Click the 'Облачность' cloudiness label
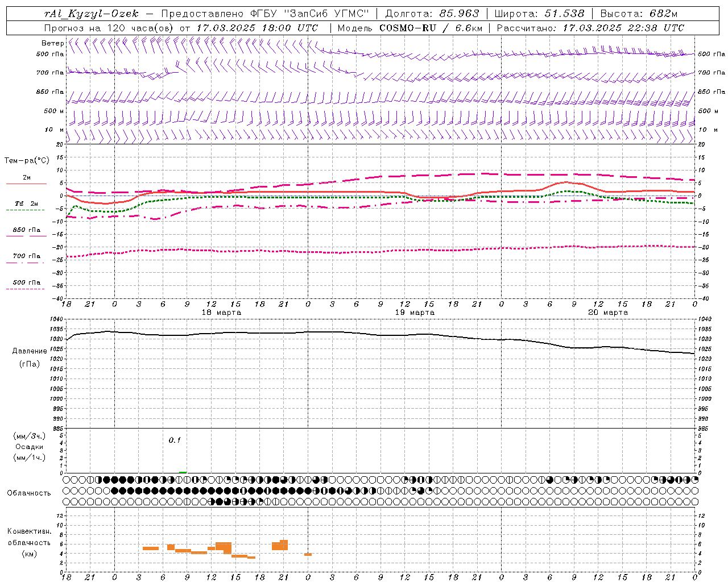Image resolution: width=728 pixels, height=582 pixels. click(29, 493)
